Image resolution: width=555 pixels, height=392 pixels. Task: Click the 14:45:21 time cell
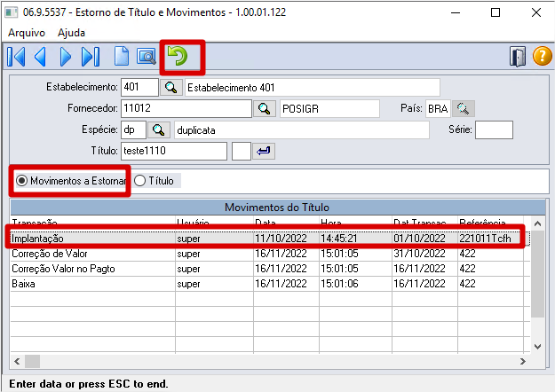(x=355, y=239)
